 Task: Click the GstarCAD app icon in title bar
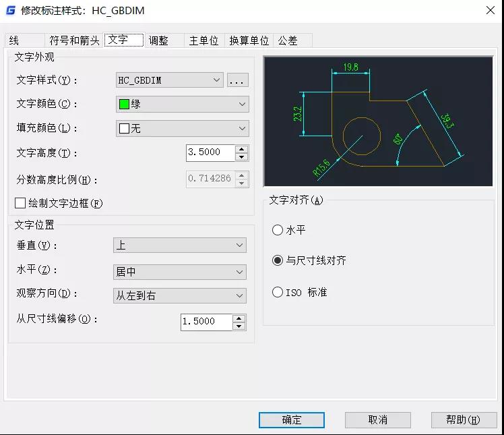(11, 11)
